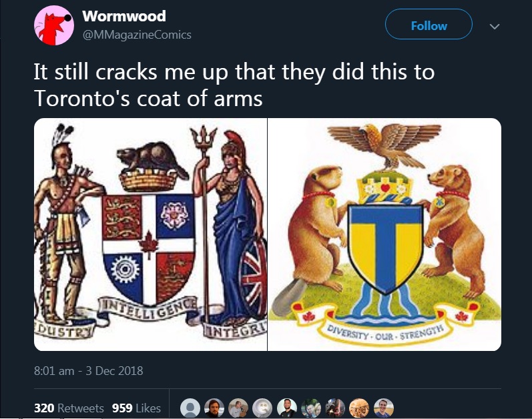
Task: Open the second liker avatar with bearded man
Action: tap(214, 408)
